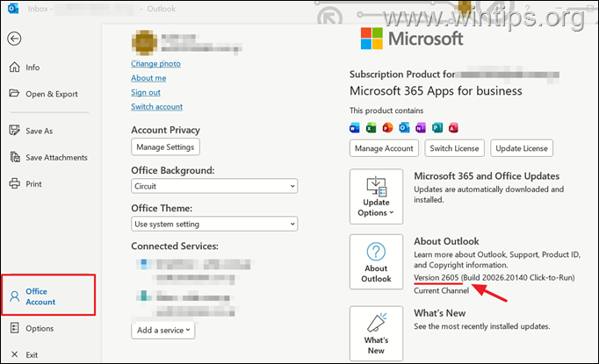This screenshot has height=364, width=599.
Task: Click the Microsoft four-square logo
Action: pos(372,39)
